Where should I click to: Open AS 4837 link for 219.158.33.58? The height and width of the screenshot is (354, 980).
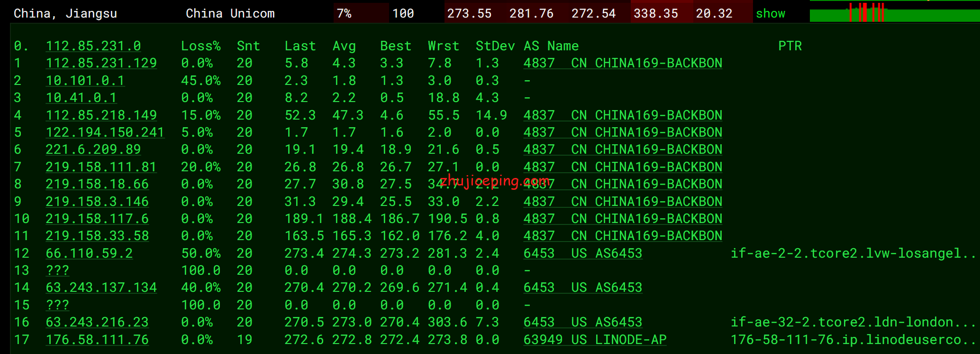pyautogui.click(x=623, y=236)
